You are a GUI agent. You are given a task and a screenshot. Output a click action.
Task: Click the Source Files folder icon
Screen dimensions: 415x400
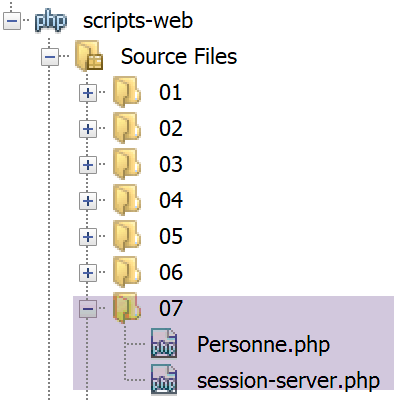pos(89,56)
